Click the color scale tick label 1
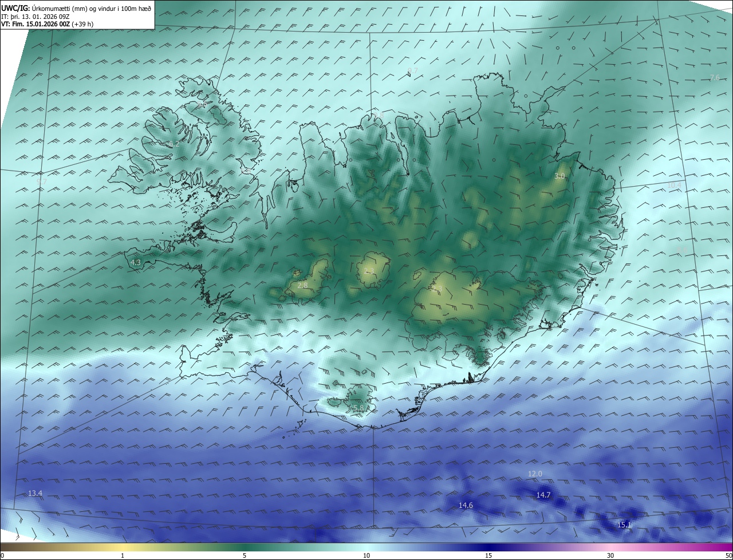 (x=123, y=555)
